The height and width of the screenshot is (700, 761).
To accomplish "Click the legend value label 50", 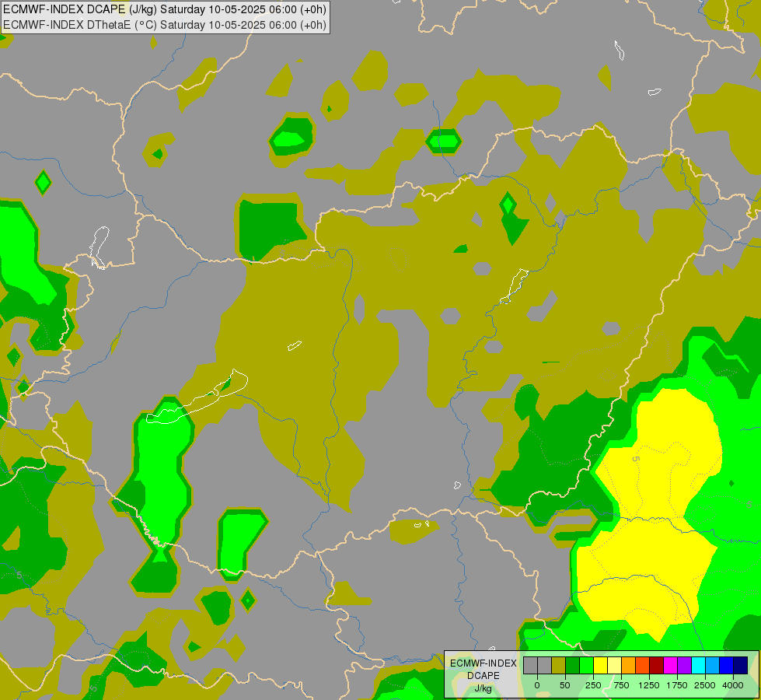I will (x=565, y=685).
